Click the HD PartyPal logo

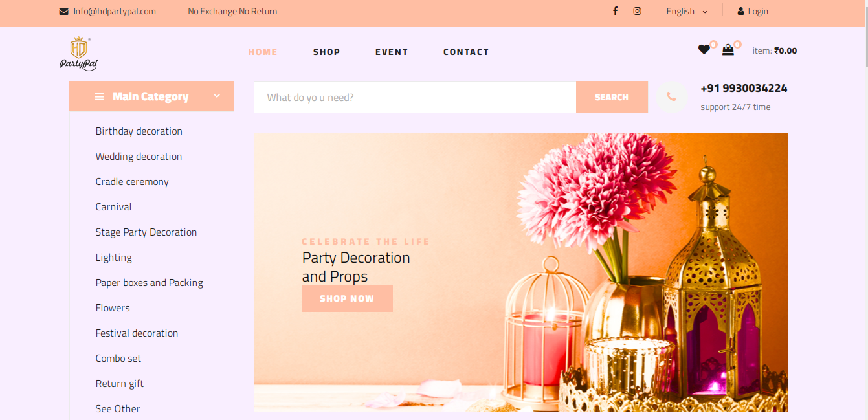tap(78, 53)
